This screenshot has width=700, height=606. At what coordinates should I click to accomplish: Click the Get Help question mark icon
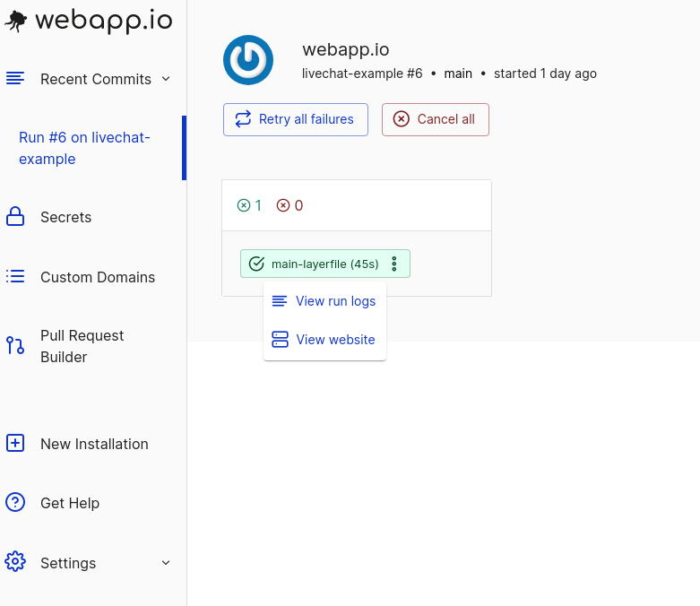[15, 502]
